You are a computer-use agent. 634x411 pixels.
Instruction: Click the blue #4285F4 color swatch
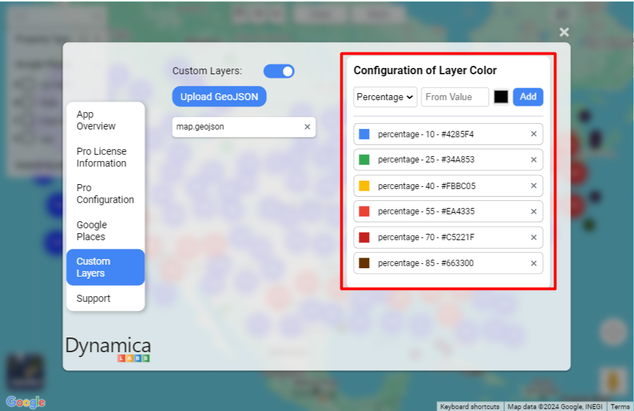point(364,134)
